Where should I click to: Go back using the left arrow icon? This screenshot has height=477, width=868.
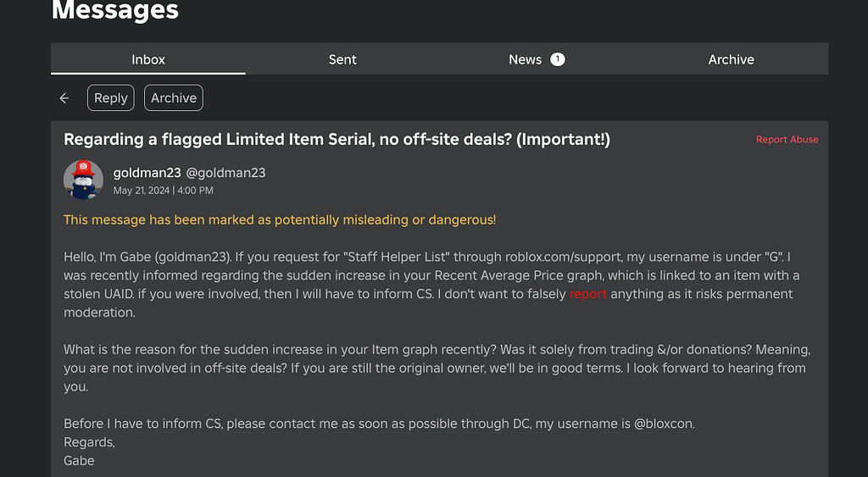64,98
